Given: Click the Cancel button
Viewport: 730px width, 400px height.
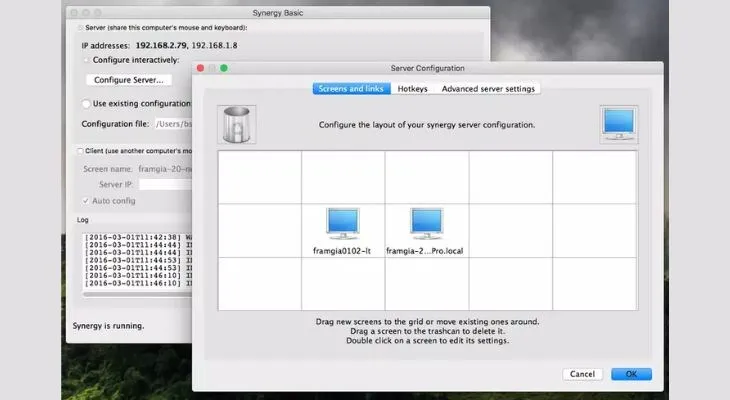Looking at the screenshot, I should pos(582,374).
